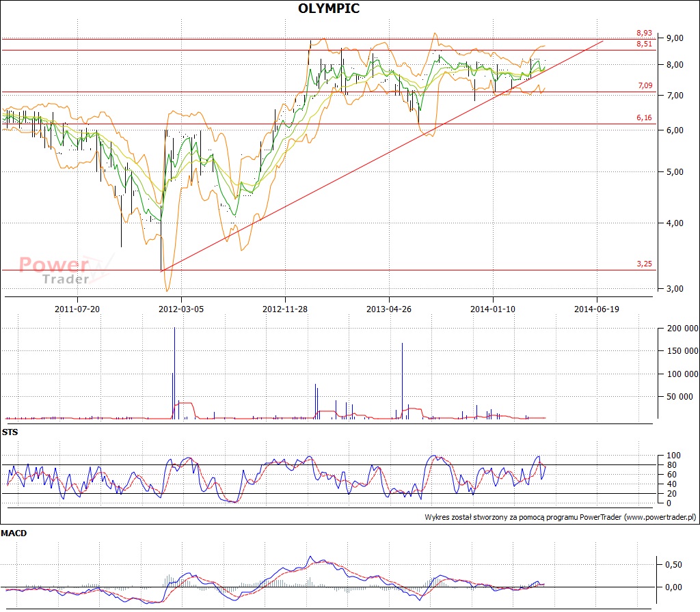Screen dimensions: 700x612
Task: Click the 150 000 volume axis value
Action: [683, 351]
